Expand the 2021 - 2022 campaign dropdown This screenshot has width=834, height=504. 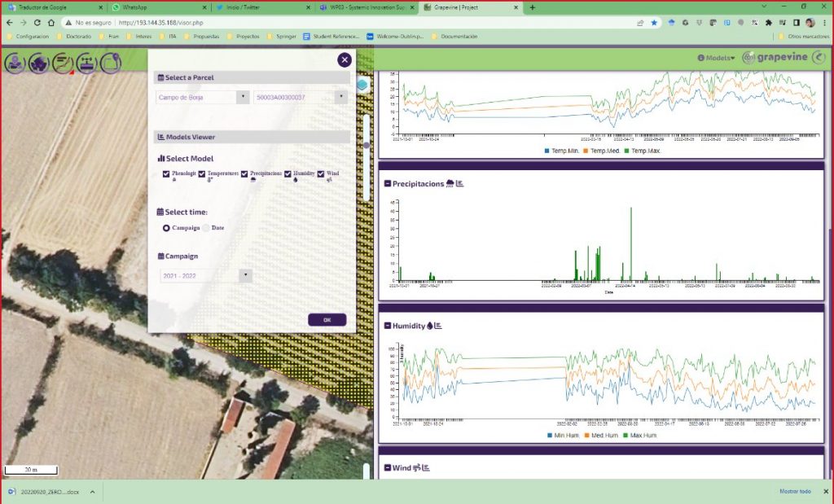206,276
